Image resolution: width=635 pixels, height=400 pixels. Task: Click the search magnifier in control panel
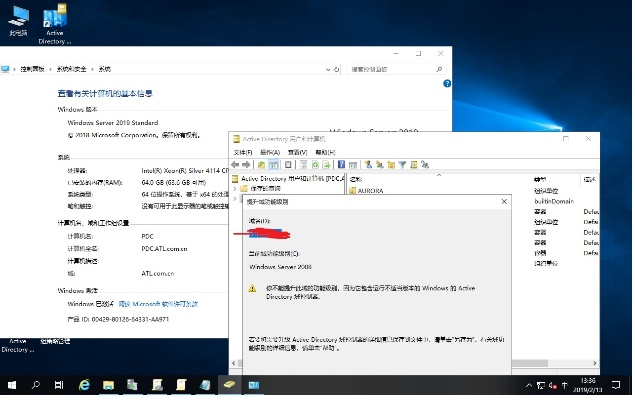[x=439, y=69]
